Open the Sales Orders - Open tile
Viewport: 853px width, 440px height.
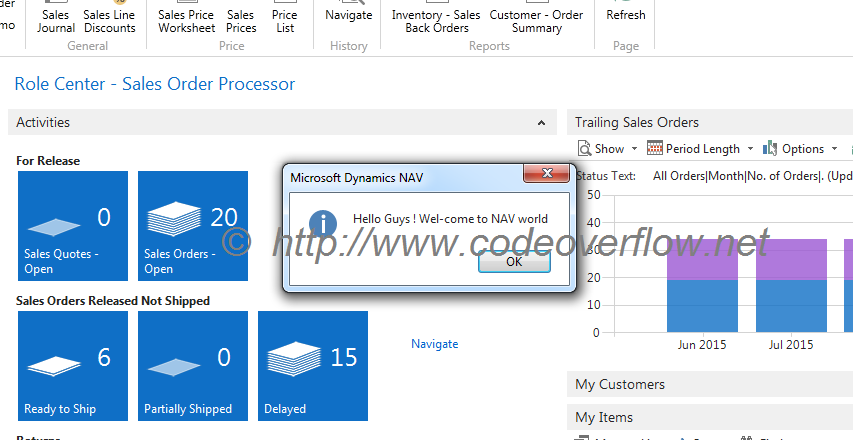click(193, 226)
